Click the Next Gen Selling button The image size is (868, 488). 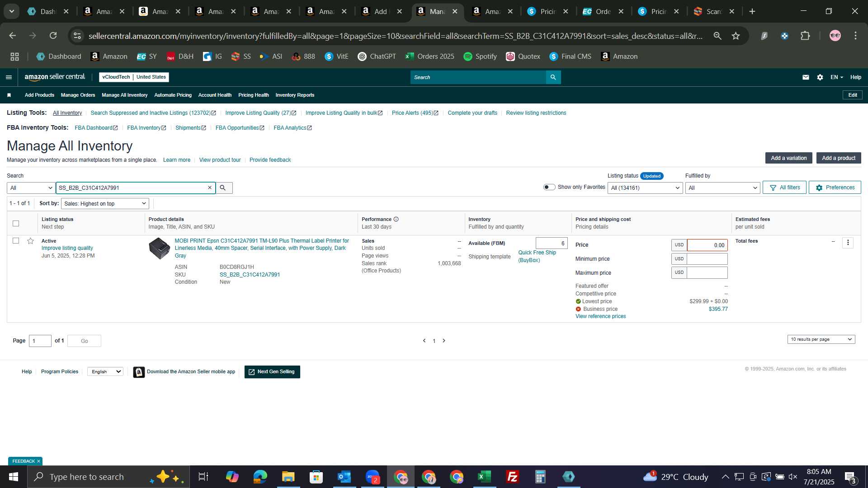coord(272,372)
